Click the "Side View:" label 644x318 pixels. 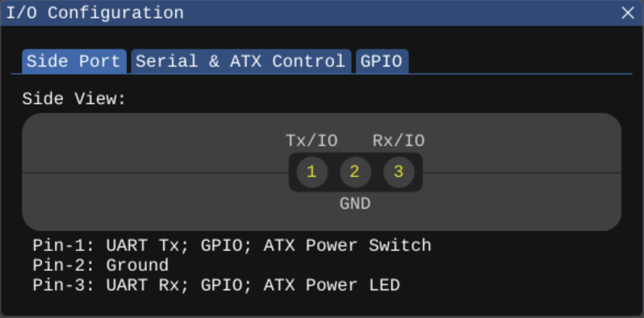(74, 99)
